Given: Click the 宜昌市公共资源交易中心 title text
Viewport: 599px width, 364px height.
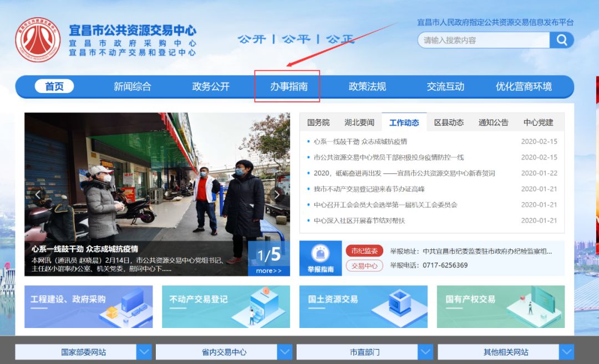Looking at the screenshot, I should (x=133, y=30).
